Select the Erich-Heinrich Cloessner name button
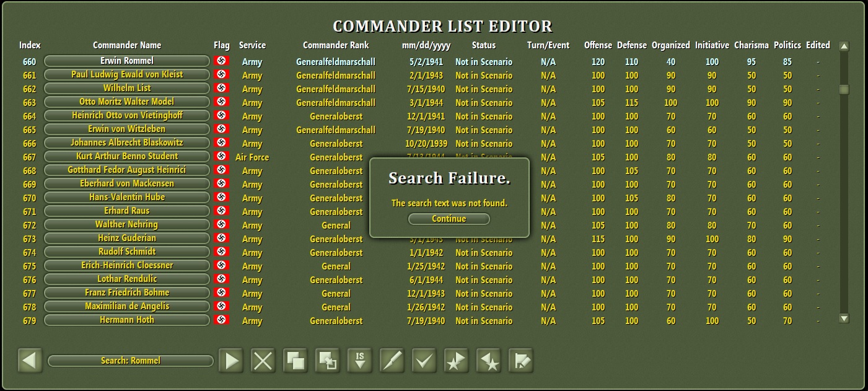 click(x=127, y=265)
